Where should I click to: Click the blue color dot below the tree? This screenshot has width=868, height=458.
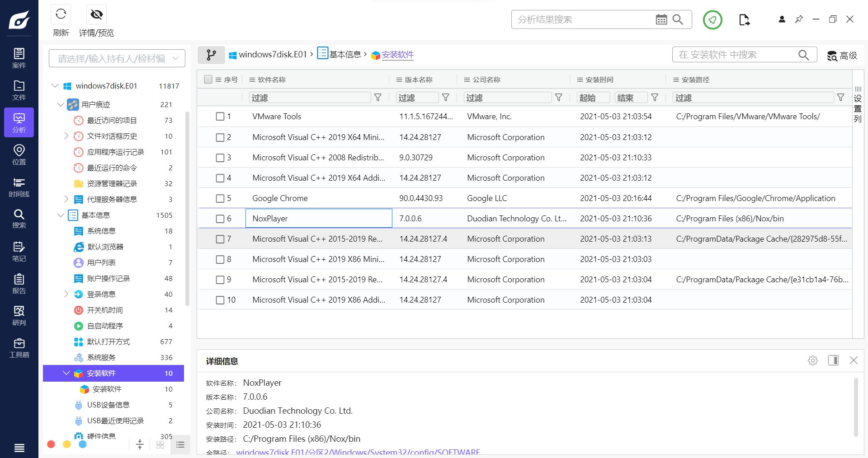(x=83, y=444)
